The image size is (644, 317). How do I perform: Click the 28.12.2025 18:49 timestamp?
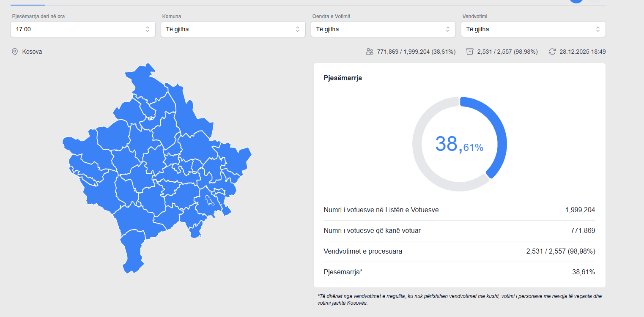[582, 52]
